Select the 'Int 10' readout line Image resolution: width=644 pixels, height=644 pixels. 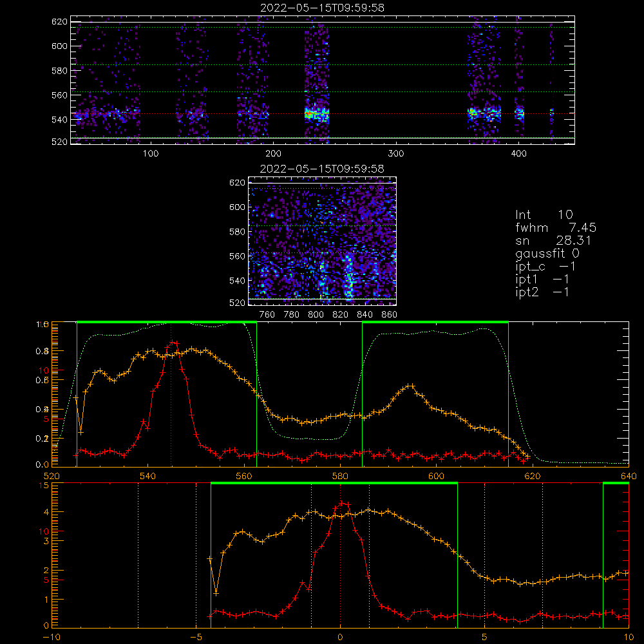tap(544, 214)
